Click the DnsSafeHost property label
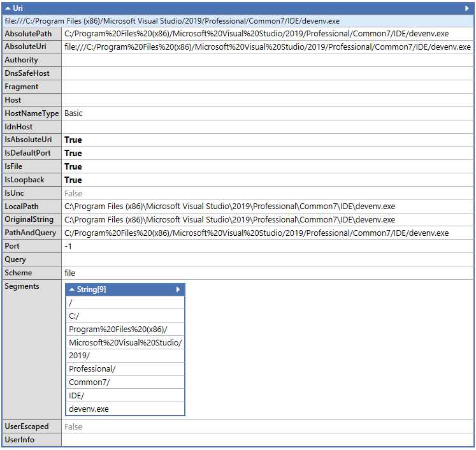This screenshot has width=476, height=450. point(27,73)
